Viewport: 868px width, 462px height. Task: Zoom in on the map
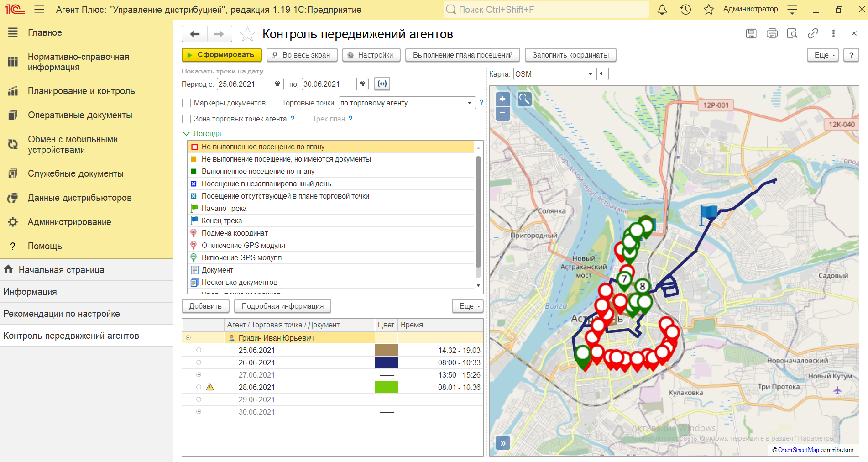(x=502, y=99)
